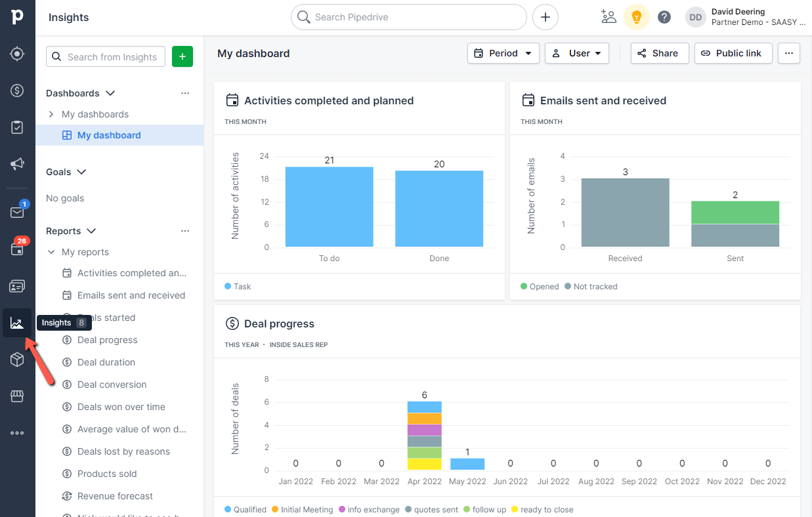
Task: Click Deal progress chart dollar icon
Action: tap(232, 323)
